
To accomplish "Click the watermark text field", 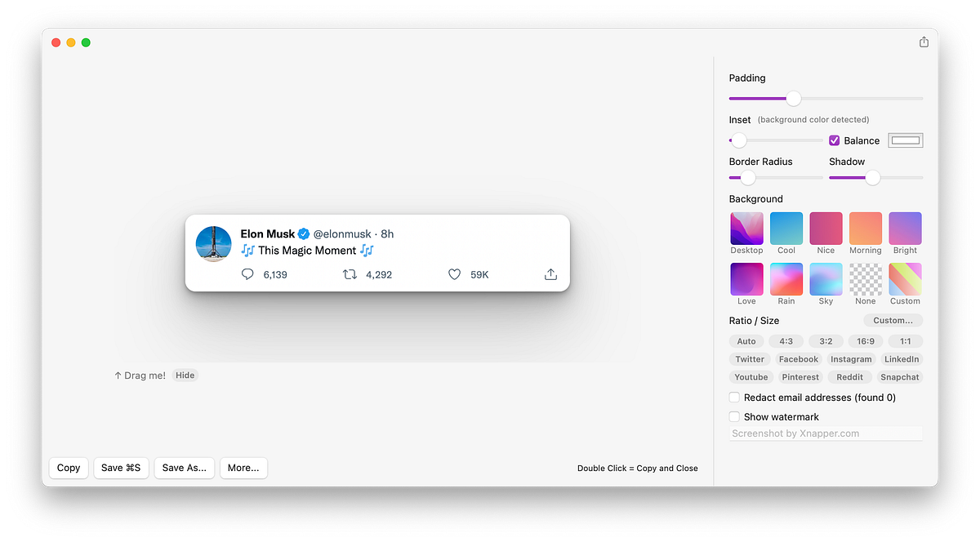I will pos(825,433).
